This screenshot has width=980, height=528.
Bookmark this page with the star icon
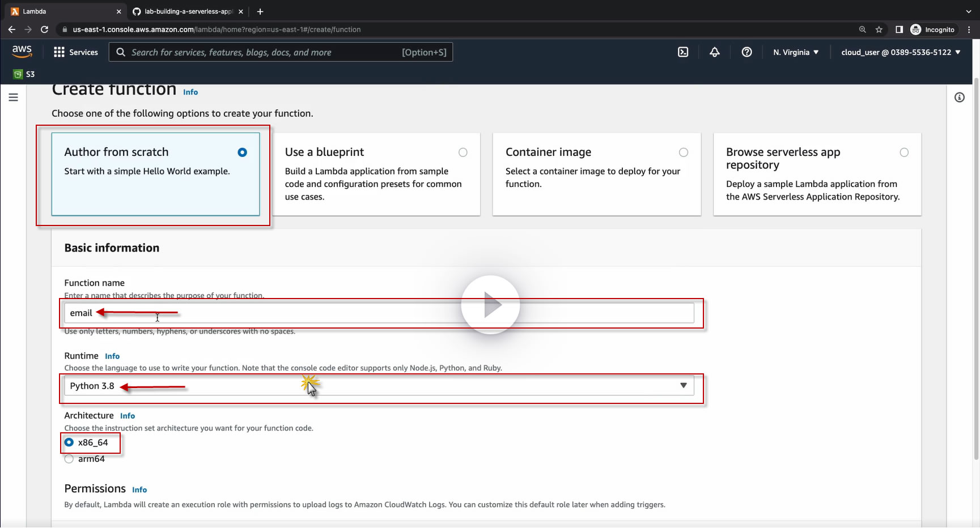[879, 29]
